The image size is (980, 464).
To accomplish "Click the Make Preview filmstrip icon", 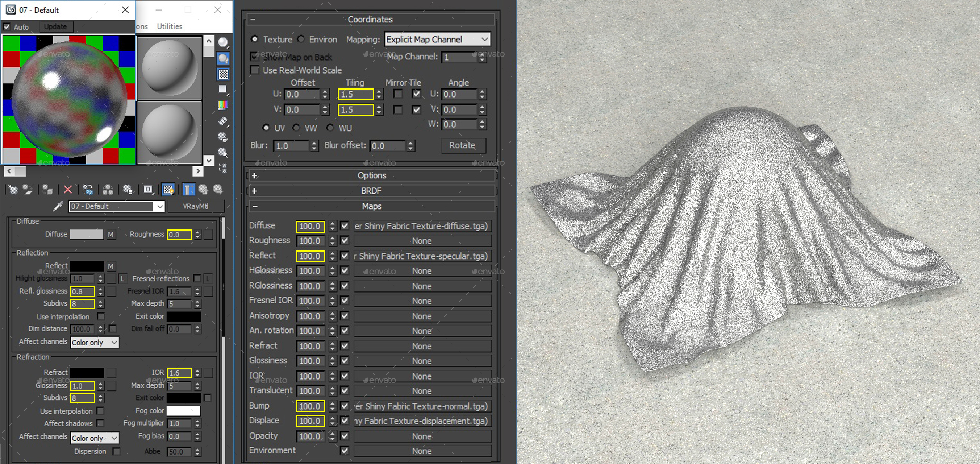I will tap(223, 121).
